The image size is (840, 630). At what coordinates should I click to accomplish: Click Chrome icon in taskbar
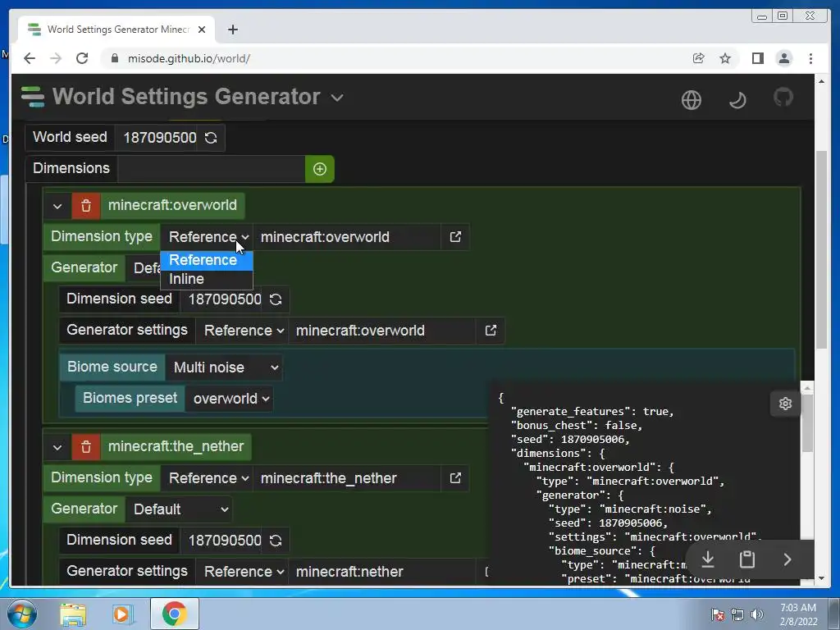(x=174, y=614)
